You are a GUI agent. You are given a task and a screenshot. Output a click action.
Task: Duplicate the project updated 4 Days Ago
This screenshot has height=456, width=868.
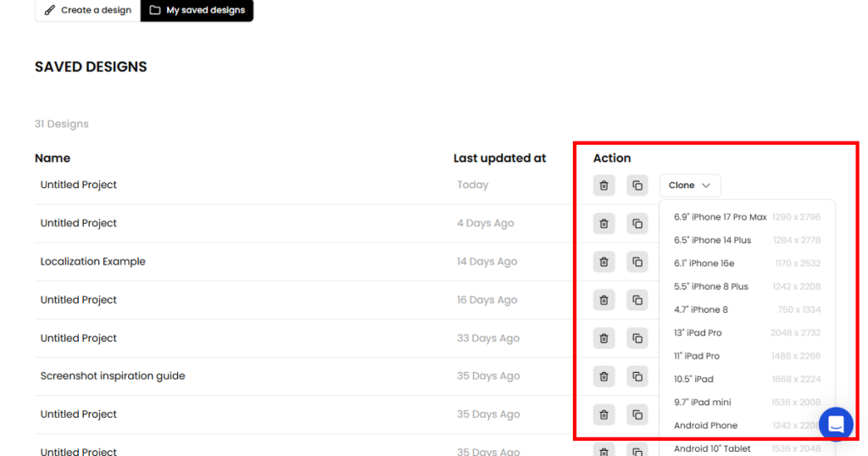[x=637, y=224]
